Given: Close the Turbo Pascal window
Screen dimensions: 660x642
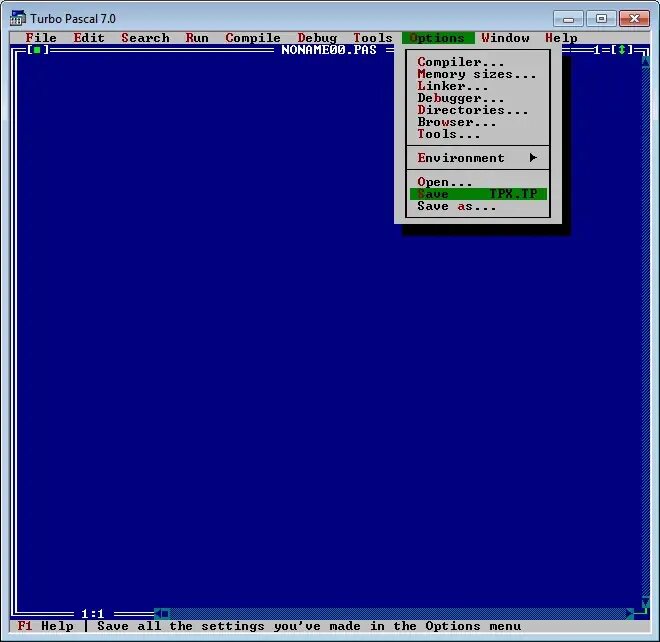Looking at the screenshot, I should coord(634,19).
